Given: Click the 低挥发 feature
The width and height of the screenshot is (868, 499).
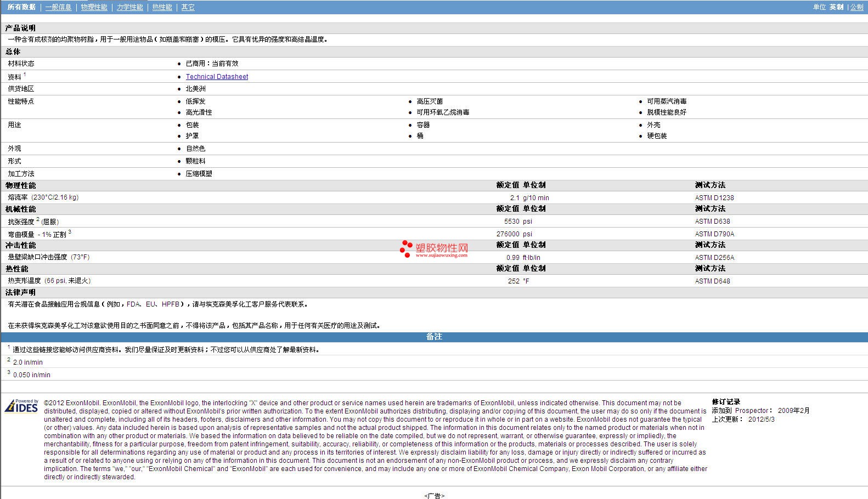Looking at the screenshot, I should coord(195,101).
